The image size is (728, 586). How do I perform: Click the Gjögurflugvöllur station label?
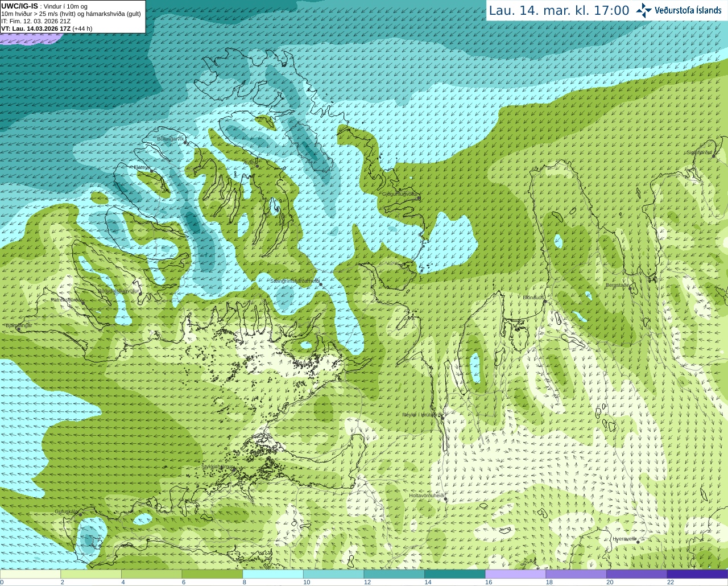[x=400, y=194]
